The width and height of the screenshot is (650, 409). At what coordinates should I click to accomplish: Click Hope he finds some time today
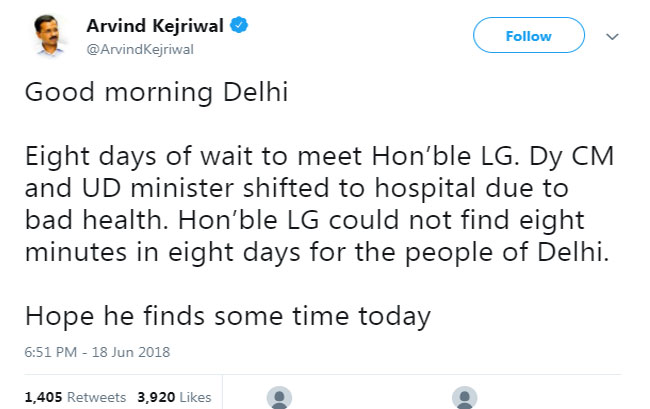pyautogui.click(x=228, y=316)
